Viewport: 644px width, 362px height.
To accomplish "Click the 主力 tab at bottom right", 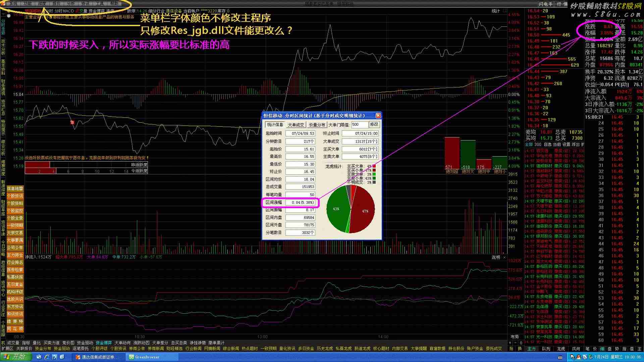I will pyautogui.click(x=532, y=349).
